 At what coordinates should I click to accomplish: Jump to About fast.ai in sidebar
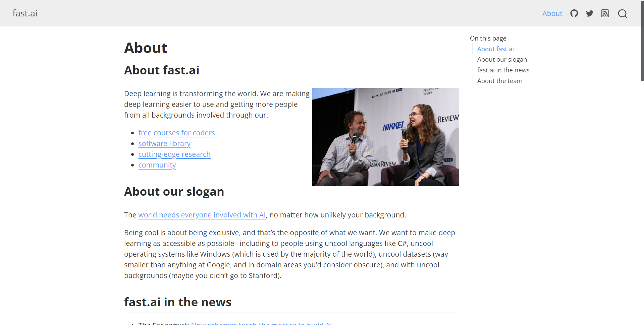[495, 49]
